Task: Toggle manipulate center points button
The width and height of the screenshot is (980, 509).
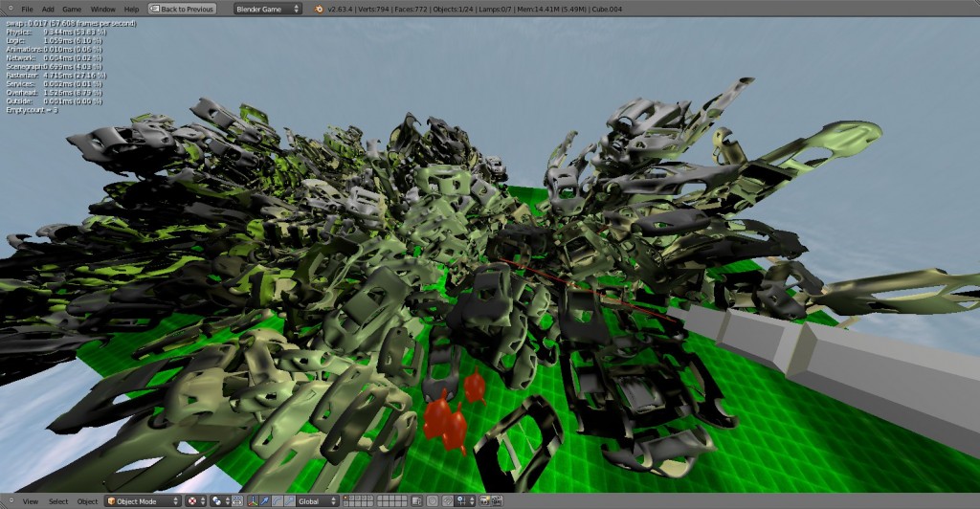Action: click(237, 501)
